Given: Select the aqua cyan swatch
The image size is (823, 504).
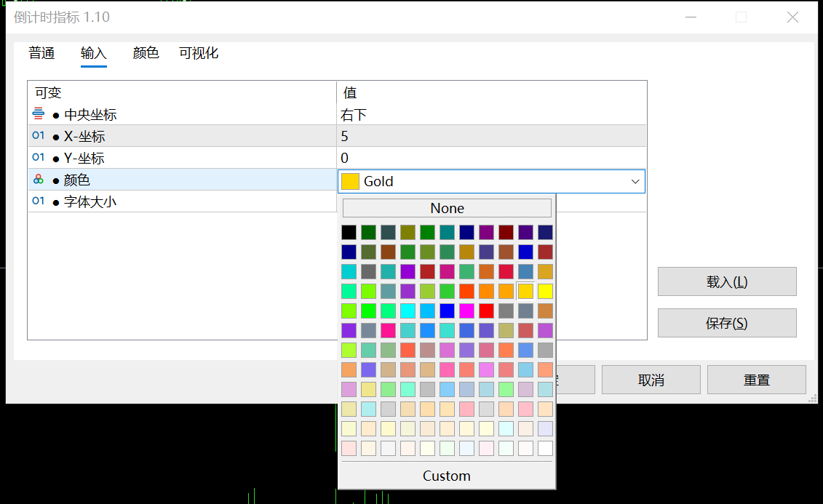Looking at the screenshot, I should point(407,311).
